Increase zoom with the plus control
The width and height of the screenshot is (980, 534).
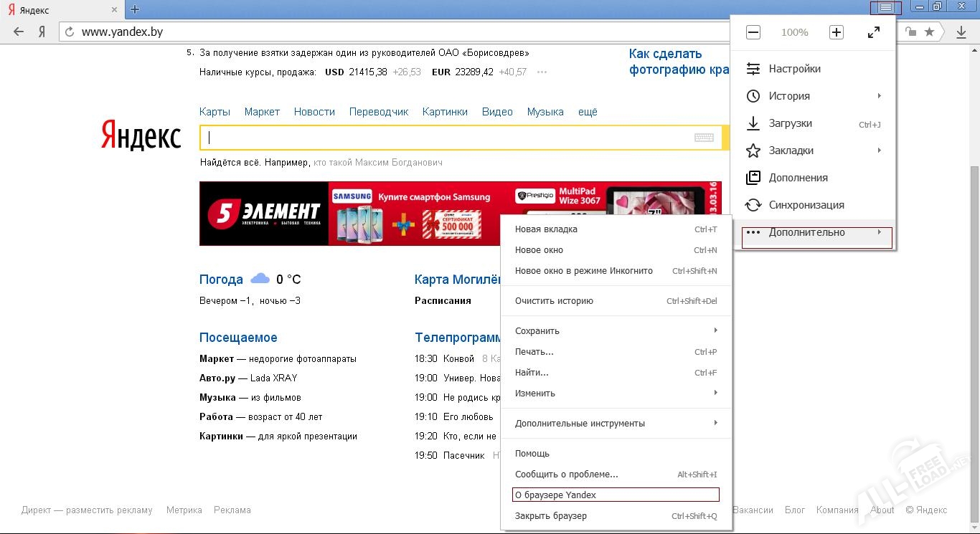836,32
